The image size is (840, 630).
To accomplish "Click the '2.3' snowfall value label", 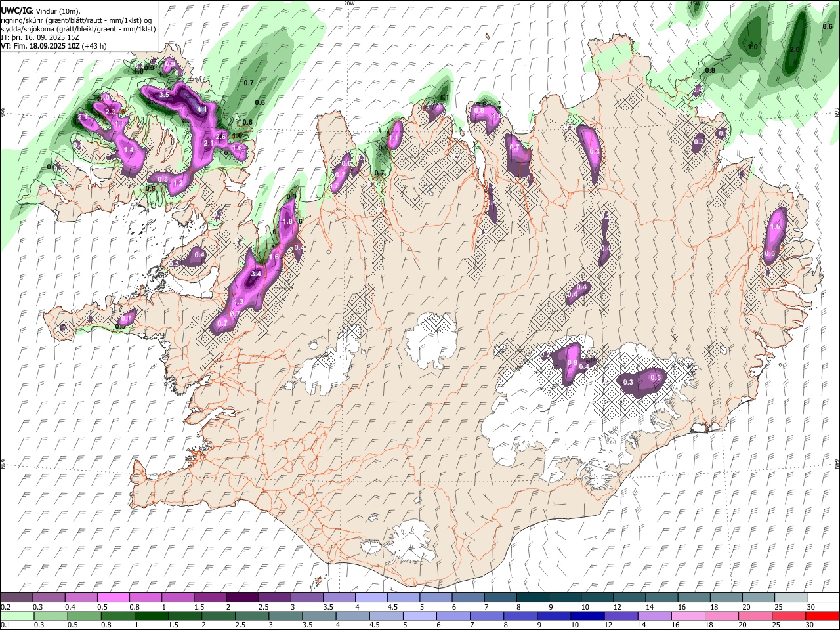I will [110, 112].
